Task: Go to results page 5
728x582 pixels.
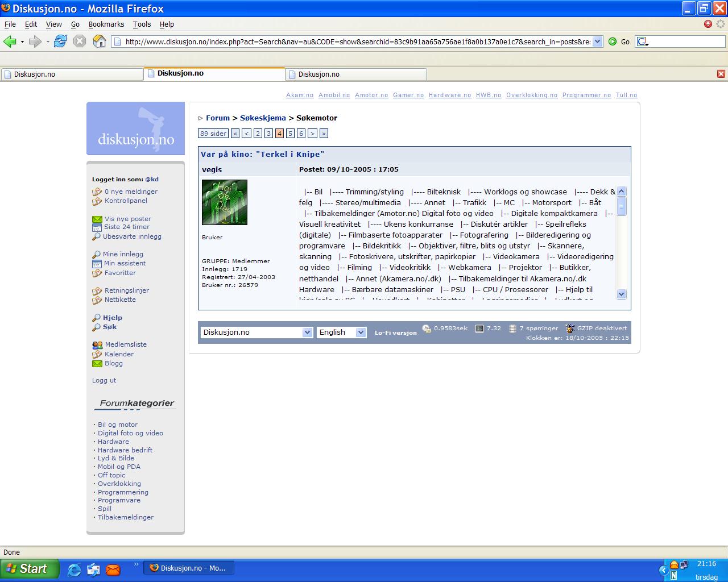Action: click(x=290, y=134)
